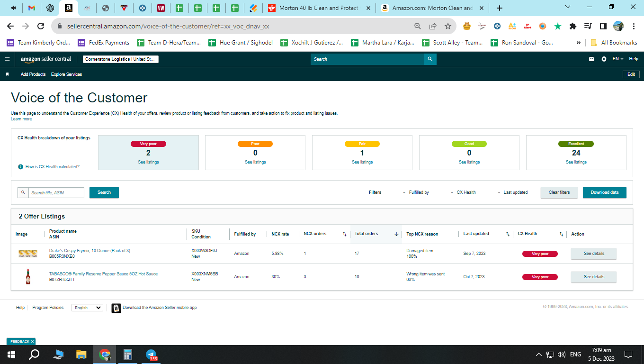
Task: Click the Edit button in navigation bar
Action: point(631,74)
